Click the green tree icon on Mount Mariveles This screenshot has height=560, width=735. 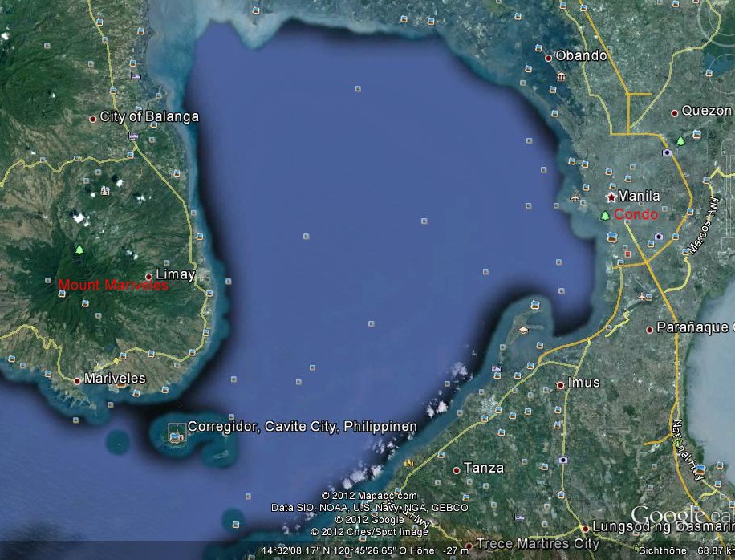[79, 250]
